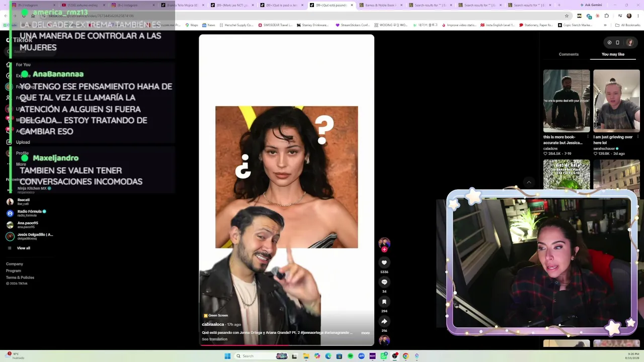Viewport: 644px width, 362px height.
Task: Switch to the Barnes & Noble browser tab
Action: click(380, 5)
